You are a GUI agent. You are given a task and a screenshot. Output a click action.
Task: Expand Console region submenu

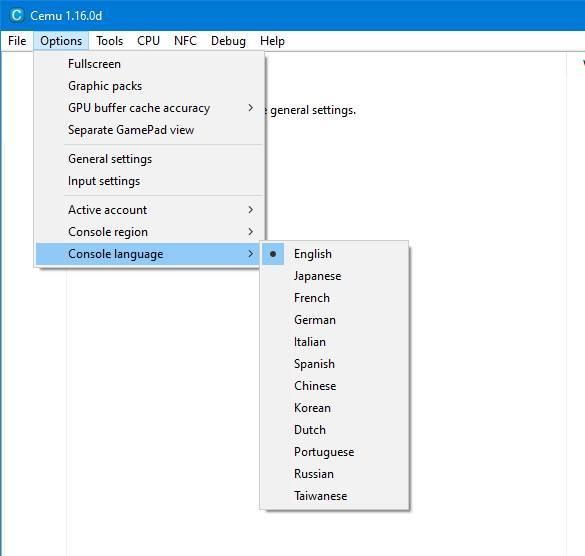click(x=150, y=232)
